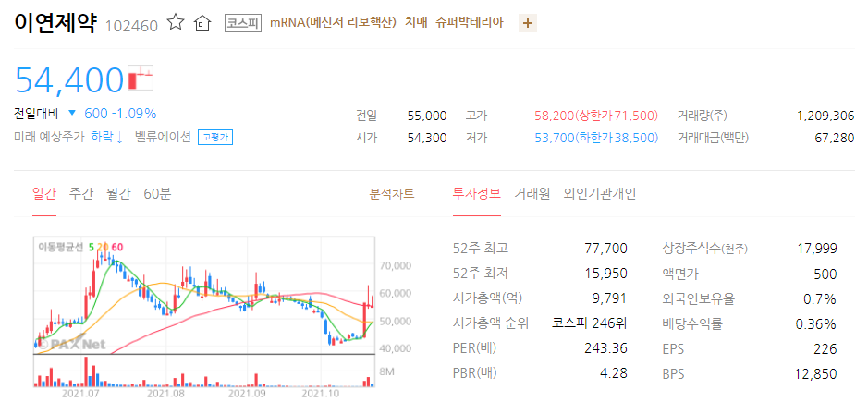
Task: Open the company homepage house icon
Action: [x=202, y=23]
